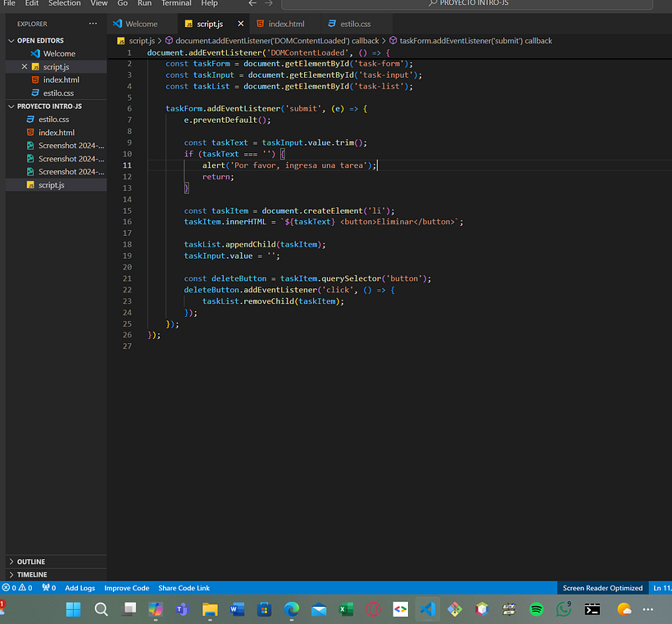The width and height of the screenshot is (672, 624).
Task: Open the weather widget in the taskbar
Action: [x=624, y=609]
